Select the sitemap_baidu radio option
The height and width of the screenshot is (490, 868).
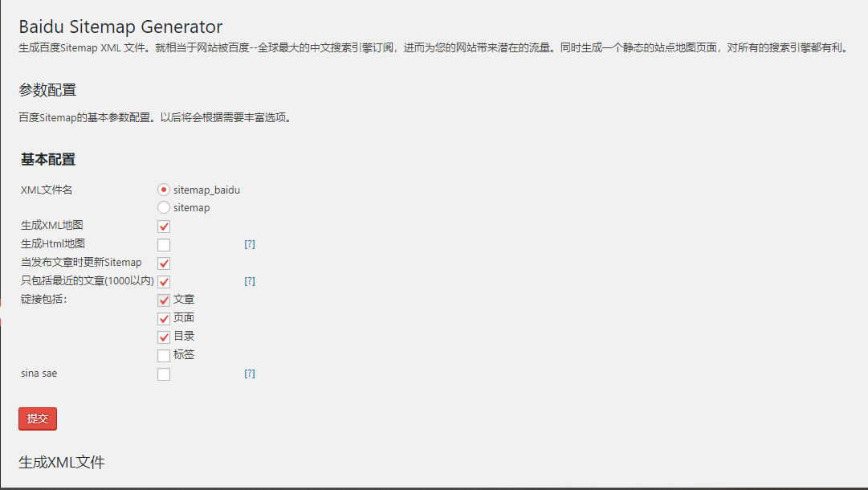point(163,190)
